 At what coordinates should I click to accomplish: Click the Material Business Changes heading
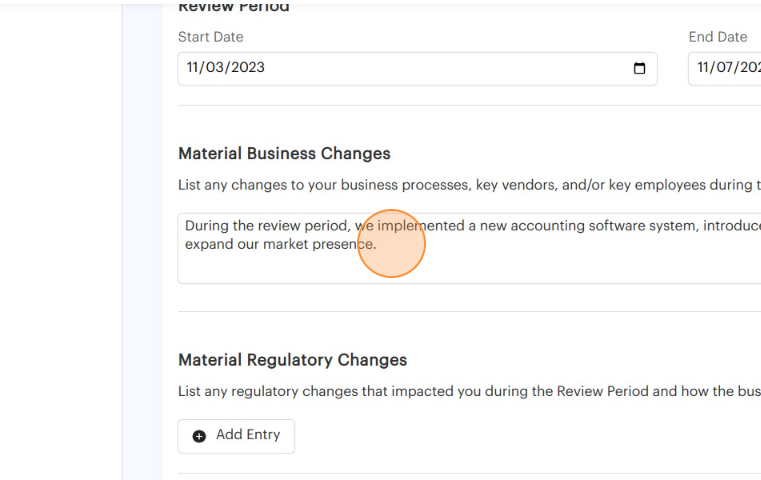click(x=284, y=154)
